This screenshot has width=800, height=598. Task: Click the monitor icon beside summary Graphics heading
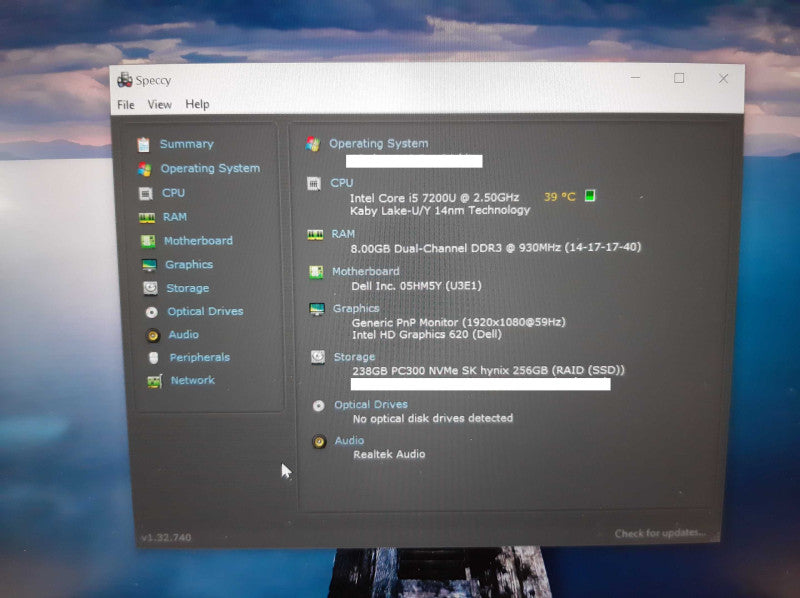[317, 309]
